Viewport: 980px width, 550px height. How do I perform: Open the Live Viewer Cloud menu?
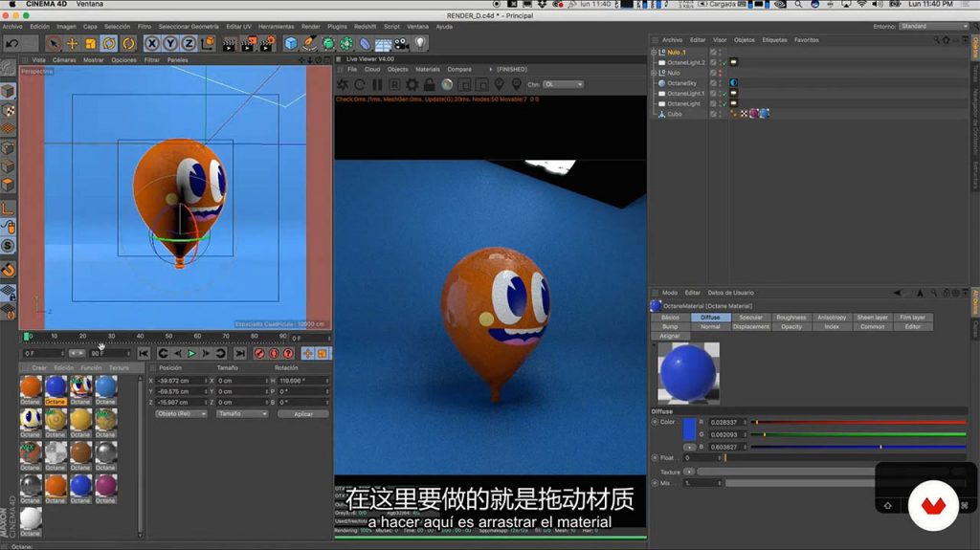point(372,70)
